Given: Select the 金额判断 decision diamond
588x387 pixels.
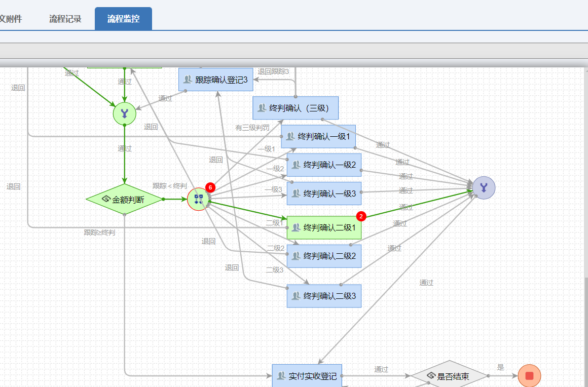Looking at the screenshot, I should (x=125, y=199).
